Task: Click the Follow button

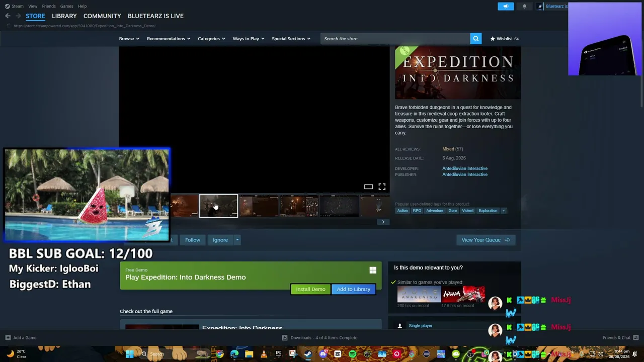Action: [192, 240]
